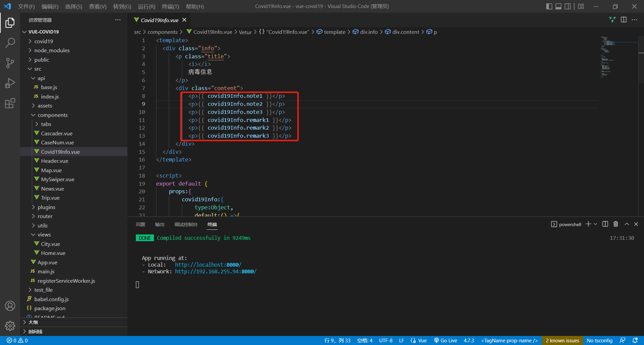Image resolution: width=644 pixels, height=345 pixels.
Task: Open the 编辑(E) menu
Action: click(x=50, y=6)
